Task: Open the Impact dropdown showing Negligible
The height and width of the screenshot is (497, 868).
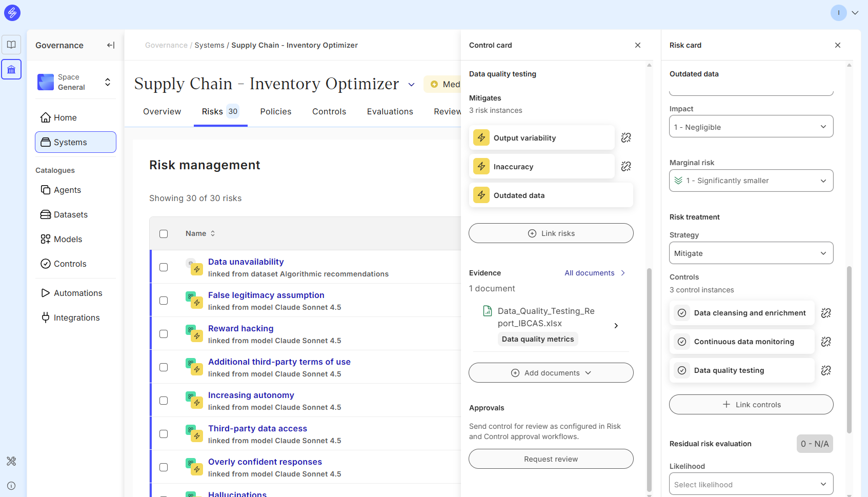Action: (x=751, y=127)
